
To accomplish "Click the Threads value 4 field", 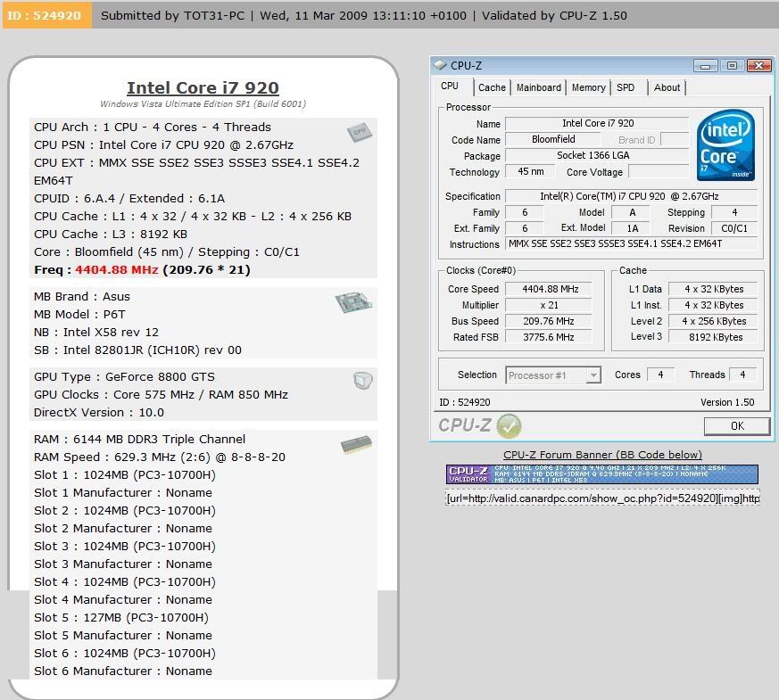I will coord(742,375).
